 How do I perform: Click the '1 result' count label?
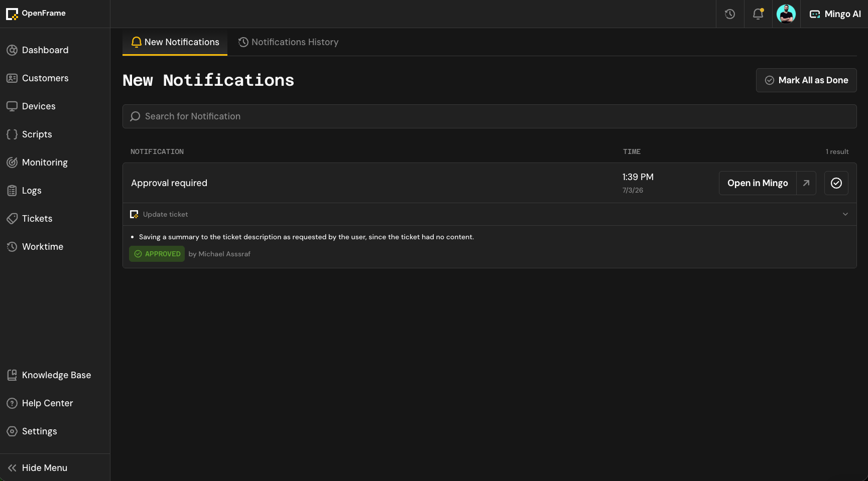coord(837,151)
